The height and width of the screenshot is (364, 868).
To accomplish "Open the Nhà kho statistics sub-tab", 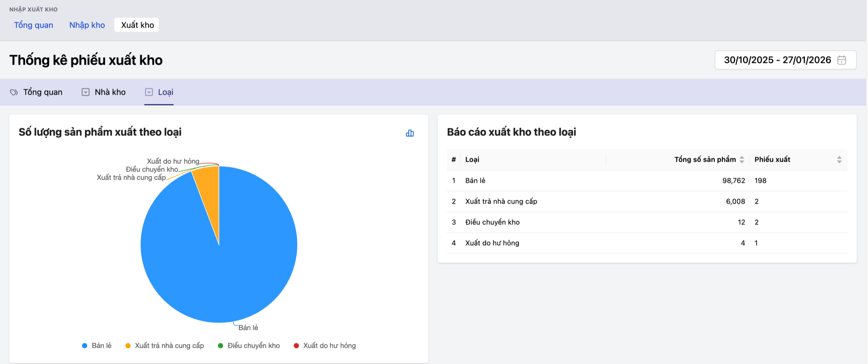I will pyautogui.click(x=110, y=92).
